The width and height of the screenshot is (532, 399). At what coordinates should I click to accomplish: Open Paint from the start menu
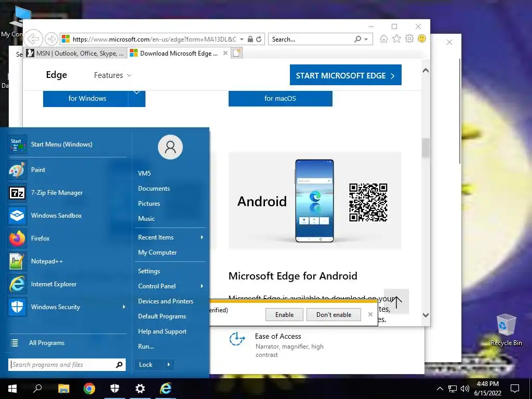pos(67,170)
